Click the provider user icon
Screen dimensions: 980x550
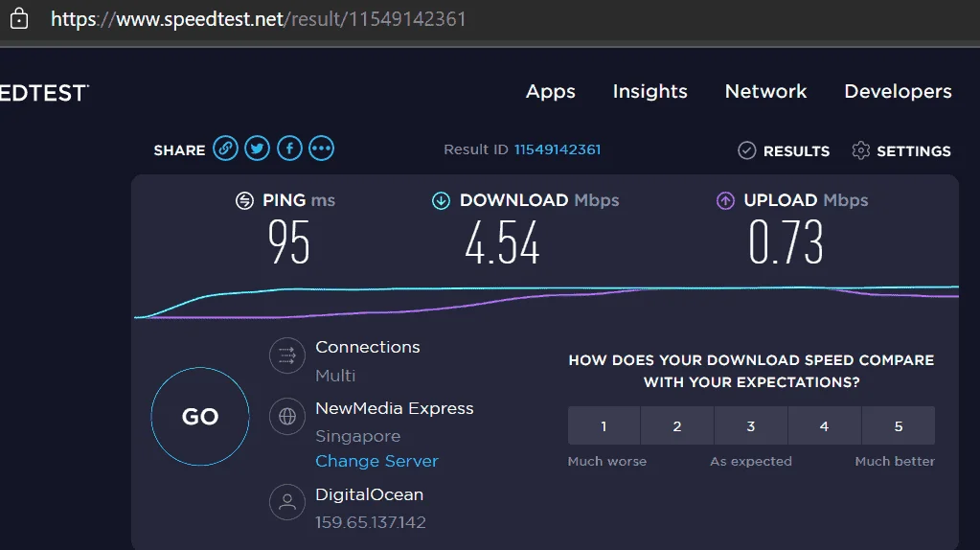(286, 502)
